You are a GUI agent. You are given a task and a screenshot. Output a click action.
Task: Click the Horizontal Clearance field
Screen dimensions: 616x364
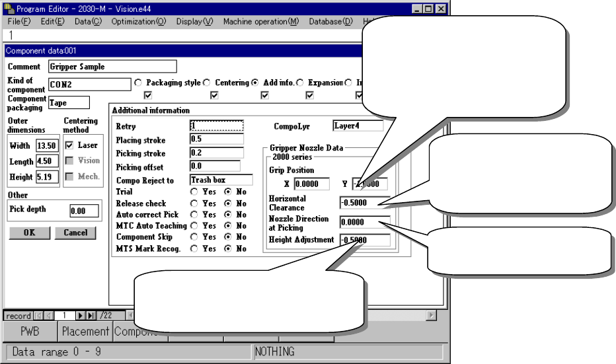click(x=365, y=203)
